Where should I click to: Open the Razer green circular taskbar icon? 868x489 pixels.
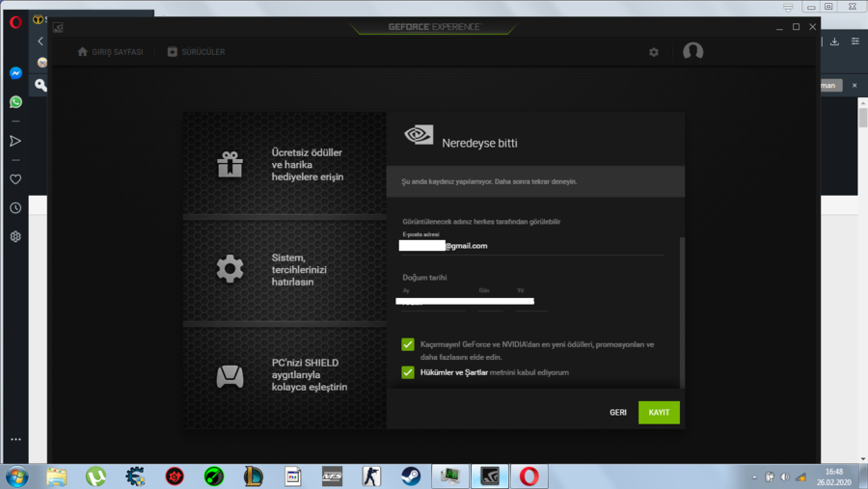[214, 476]
